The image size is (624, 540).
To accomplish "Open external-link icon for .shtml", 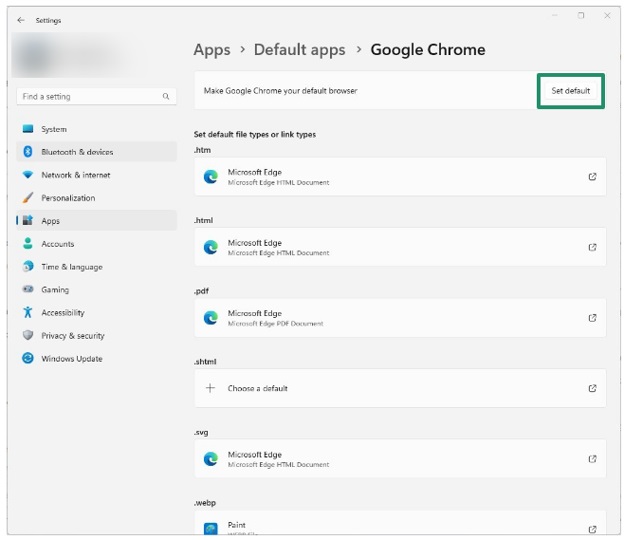I will click(x=593, y=388).
